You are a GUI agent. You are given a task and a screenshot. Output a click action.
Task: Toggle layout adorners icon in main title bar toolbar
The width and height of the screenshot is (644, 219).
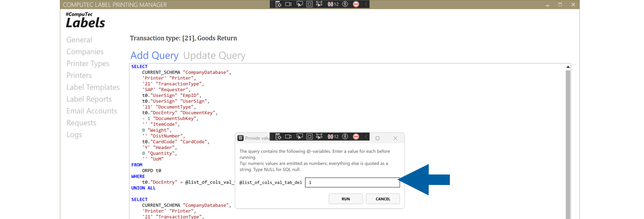point(309,4)
